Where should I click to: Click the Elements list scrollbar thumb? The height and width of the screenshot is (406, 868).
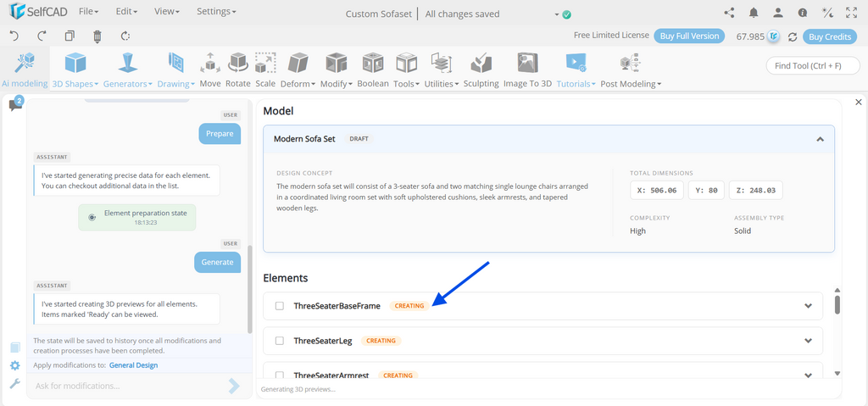click(x=837, y=304)
